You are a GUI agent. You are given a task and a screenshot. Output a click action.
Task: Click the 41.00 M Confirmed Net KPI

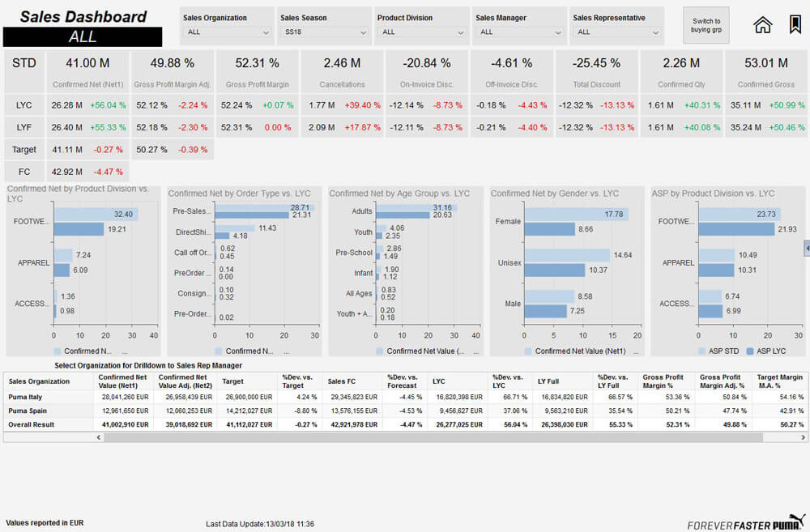coord(87,70)
